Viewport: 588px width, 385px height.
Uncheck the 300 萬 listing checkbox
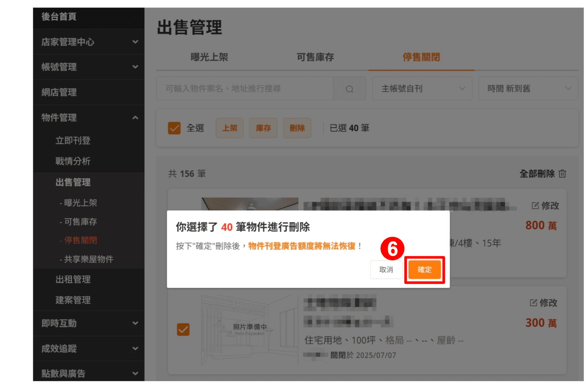pyautogui.click(x=183, y=330)
